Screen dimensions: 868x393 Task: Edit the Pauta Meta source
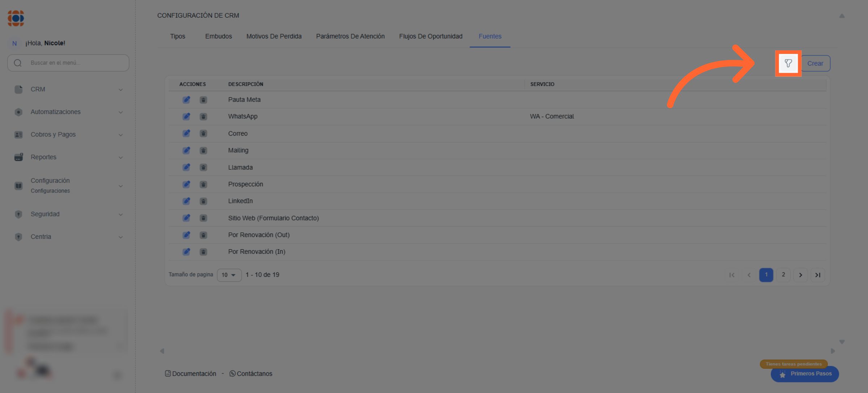[186, 100]
